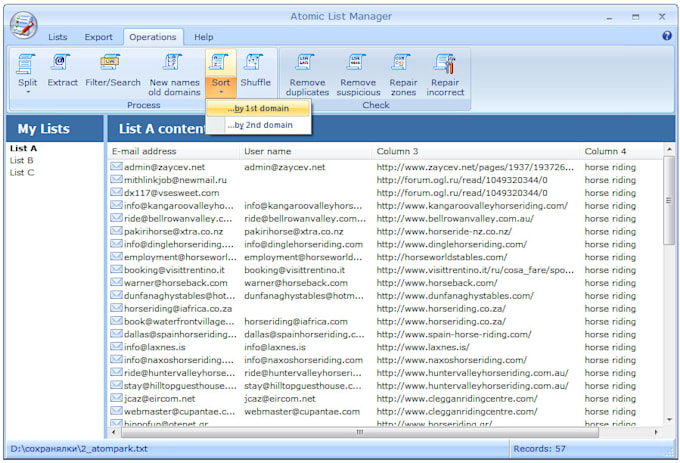This screenshot has width=680, height=463.
Task: Open the Filter/Search tool
Action: click(x=112, y=65)
